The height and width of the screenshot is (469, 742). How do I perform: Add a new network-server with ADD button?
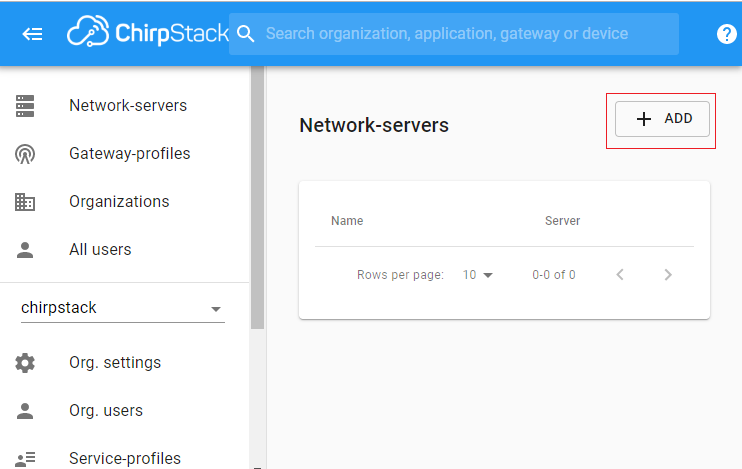[x=662, y=119]
